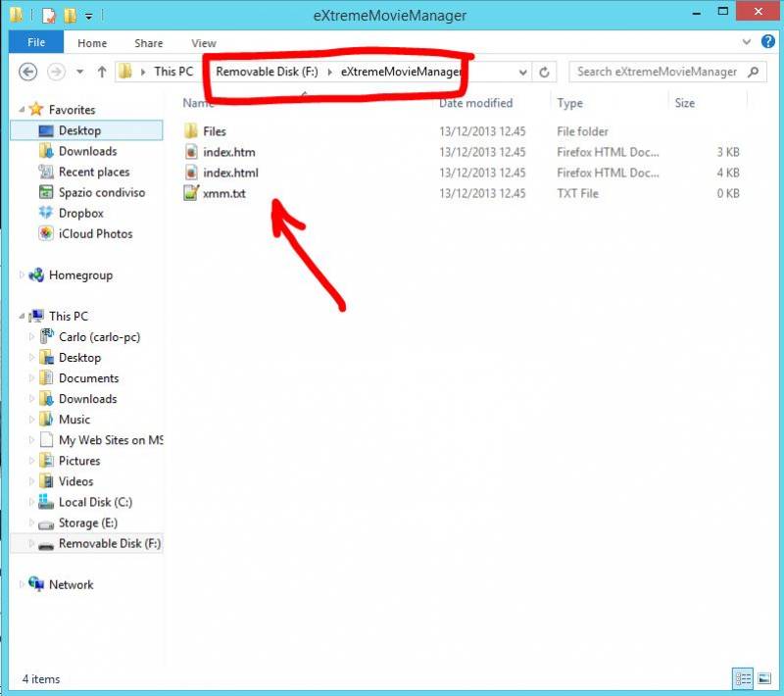Select Downloads under Favorites

(87, 151)
